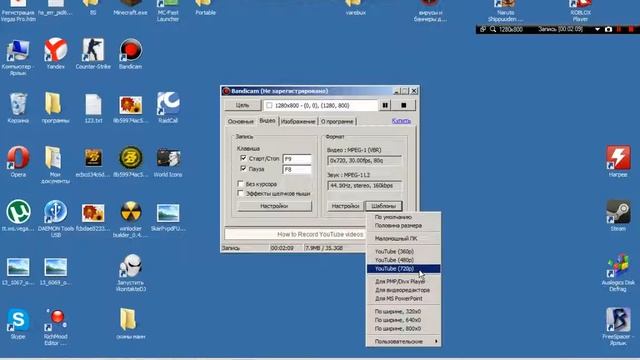Image resolution: width=640 pixels, height=360 pixels.
Task: Switch to the Видео tab
Action: pyautogui.click(x=267, y=121)
